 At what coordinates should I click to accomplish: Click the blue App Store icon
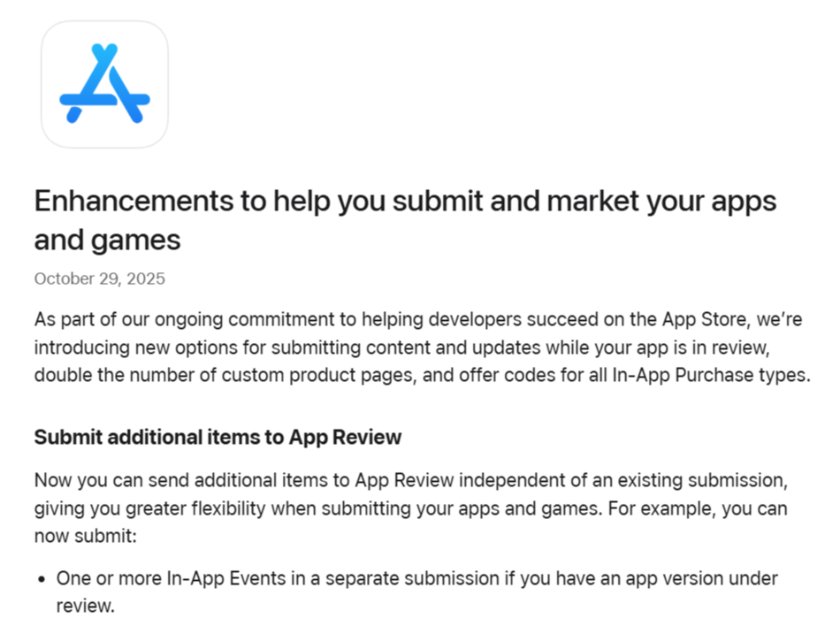click(104, 84)
